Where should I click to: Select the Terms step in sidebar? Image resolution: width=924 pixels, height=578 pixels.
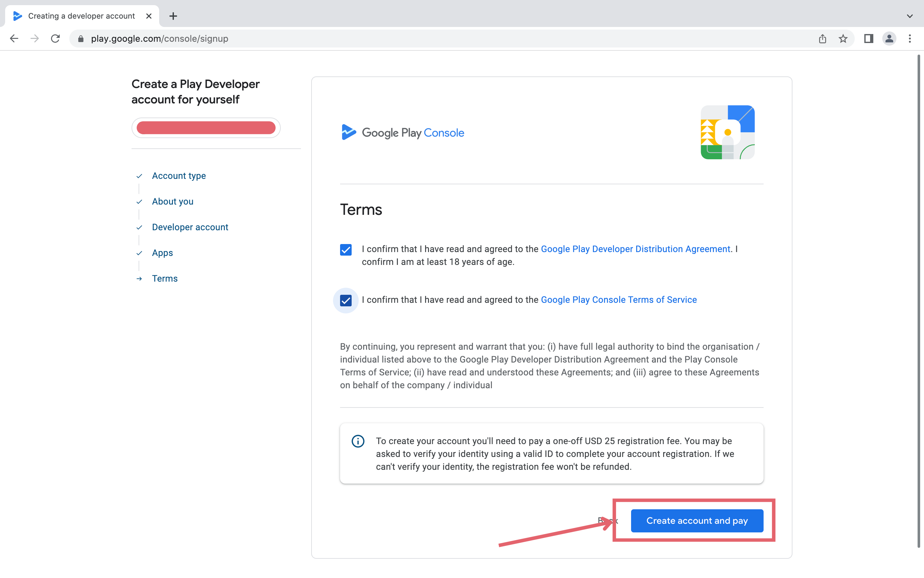[x=165, y=278]
